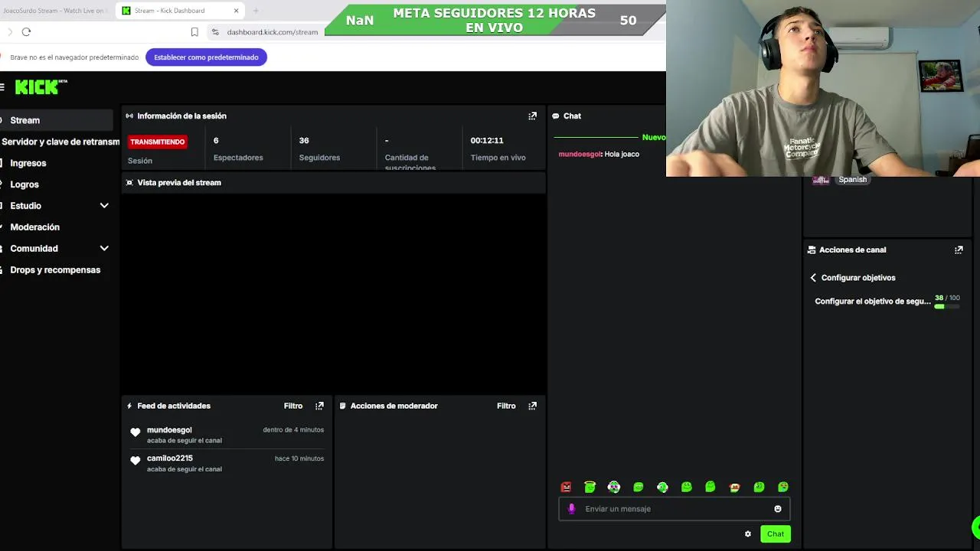Insert the angry red emote

click(566, 487)
